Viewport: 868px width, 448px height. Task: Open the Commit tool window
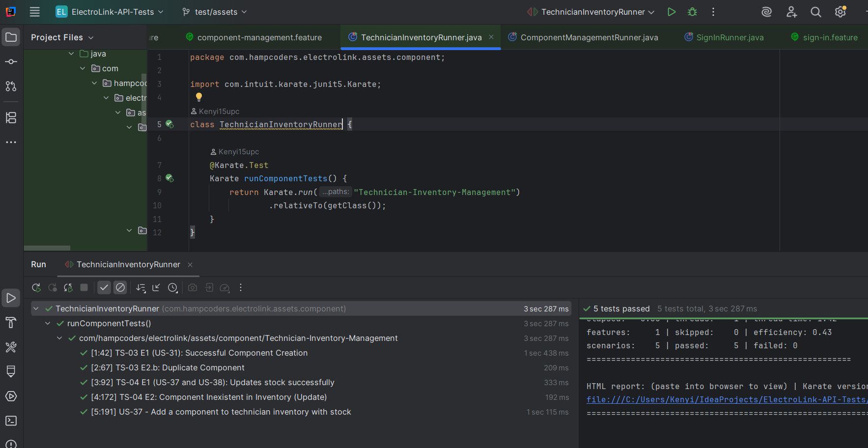pyautogui.click(x=11, y=62)
